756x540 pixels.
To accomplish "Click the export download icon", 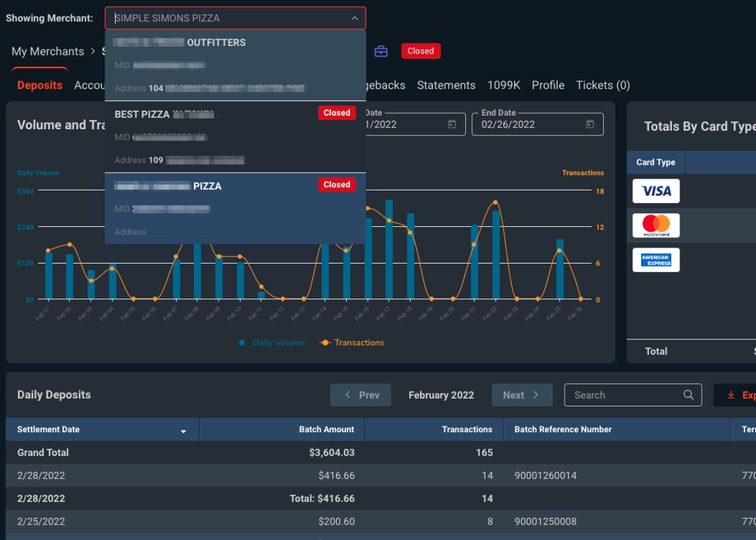I will coord(731,395).
